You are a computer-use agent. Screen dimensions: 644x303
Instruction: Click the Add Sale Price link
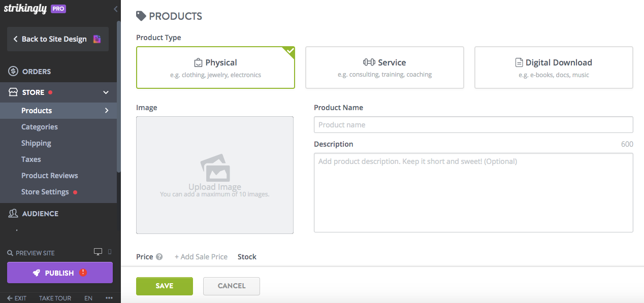click(201, 256)
